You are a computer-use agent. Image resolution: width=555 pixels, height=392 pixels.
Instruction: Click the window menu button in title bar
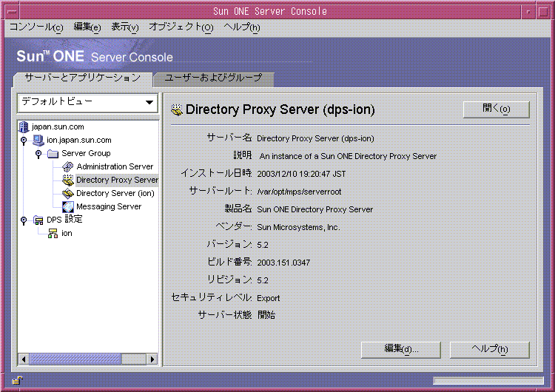pyautogui.click(x=12, y=11)
